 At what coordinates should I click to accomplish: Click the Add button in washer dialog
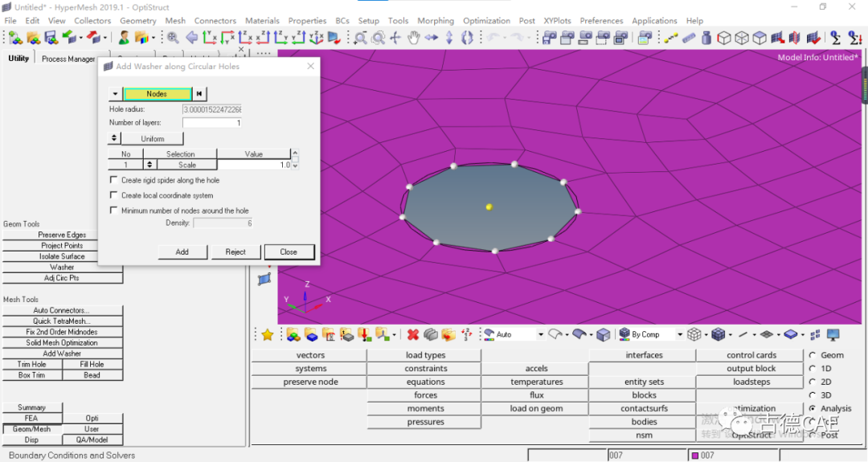(182, 251)
